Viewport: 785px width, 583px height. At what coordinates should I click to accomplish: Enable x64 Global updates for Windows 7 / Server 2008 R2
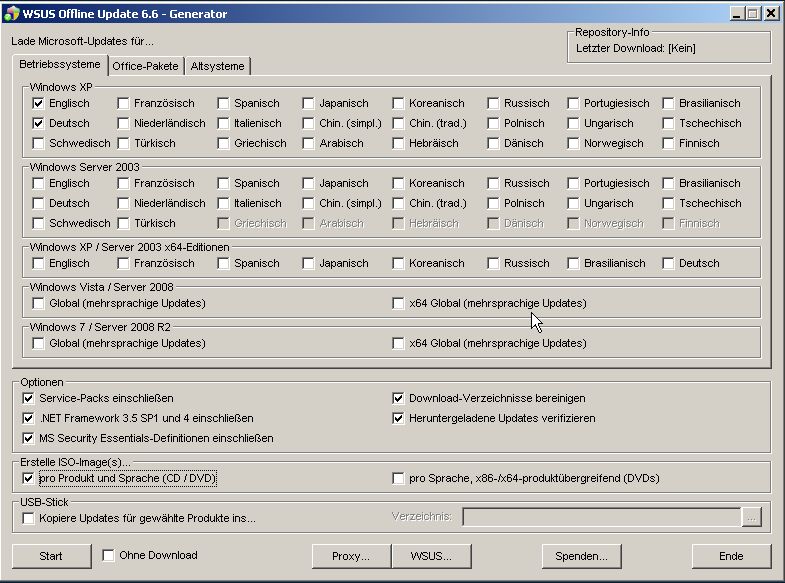[399, 343]
